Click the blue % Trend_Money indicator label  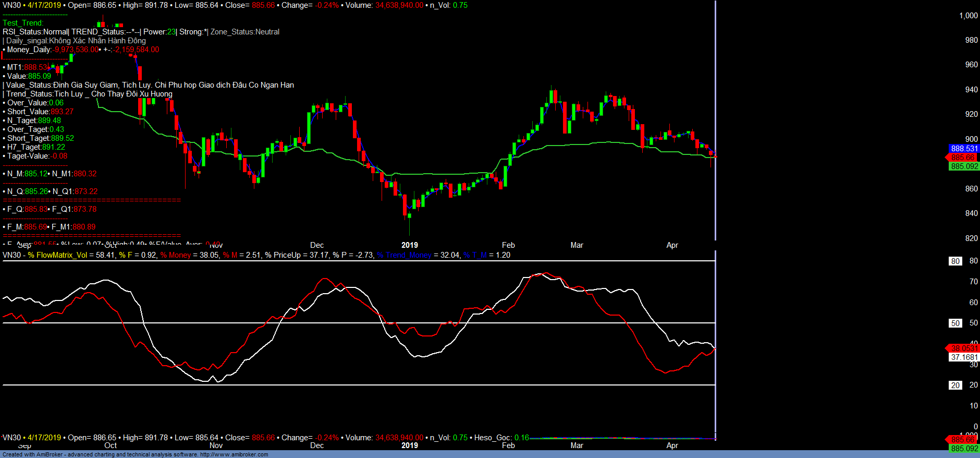pos(405,255)
